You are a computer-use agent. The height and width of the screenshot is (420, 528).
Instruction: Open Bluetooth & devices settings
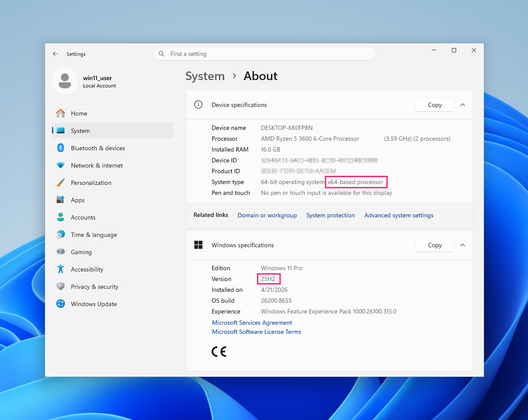[113, 148]
